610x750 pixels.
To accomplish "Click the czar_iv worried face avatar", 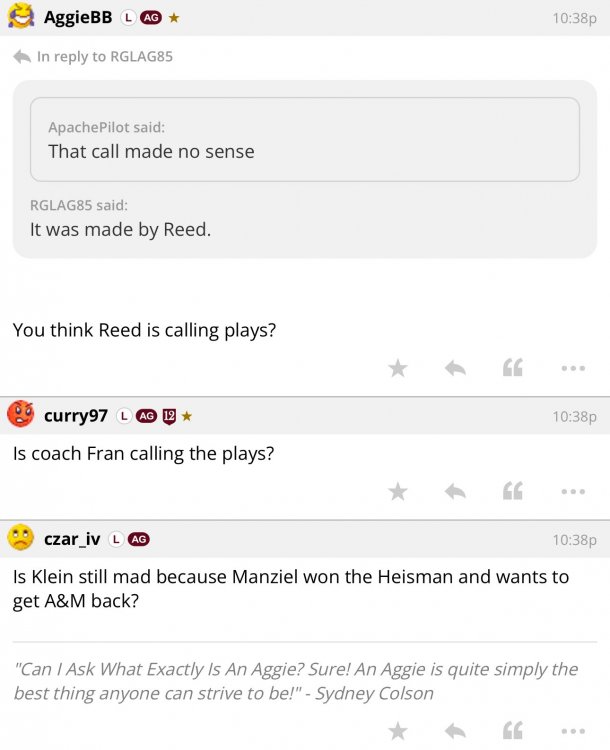I will pyautogui.click(x=21, y=538).
